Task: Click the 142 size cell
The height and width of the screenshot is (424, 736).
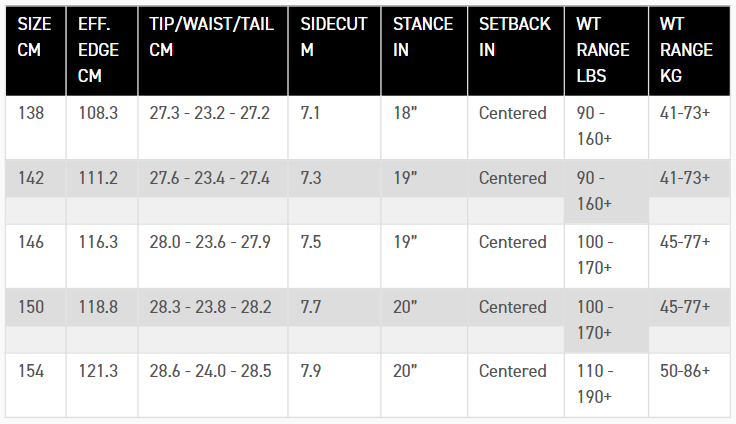Action: [32, 178]
